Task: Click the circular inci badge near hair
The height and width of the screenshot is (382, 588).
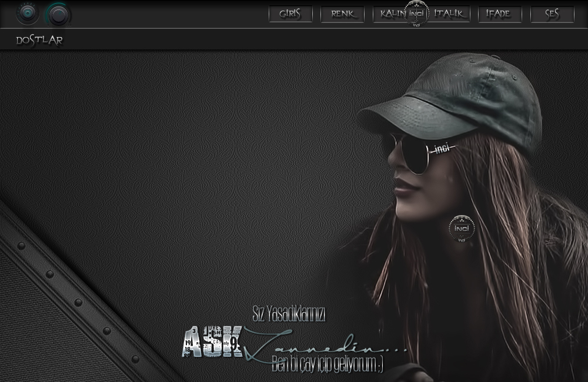Action: point(462,228)
